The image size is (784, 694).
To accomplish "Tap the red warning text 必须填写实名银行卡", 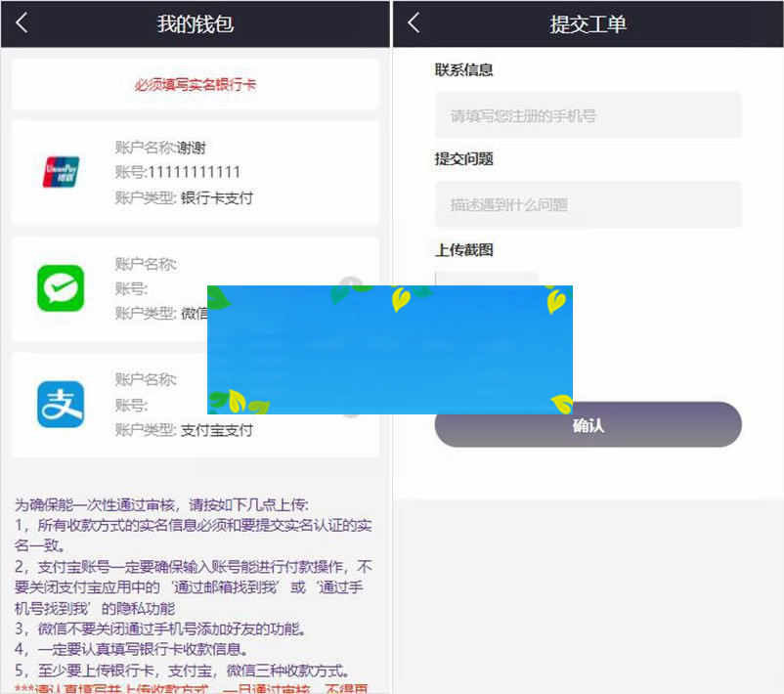I will (x=194, y=83).
